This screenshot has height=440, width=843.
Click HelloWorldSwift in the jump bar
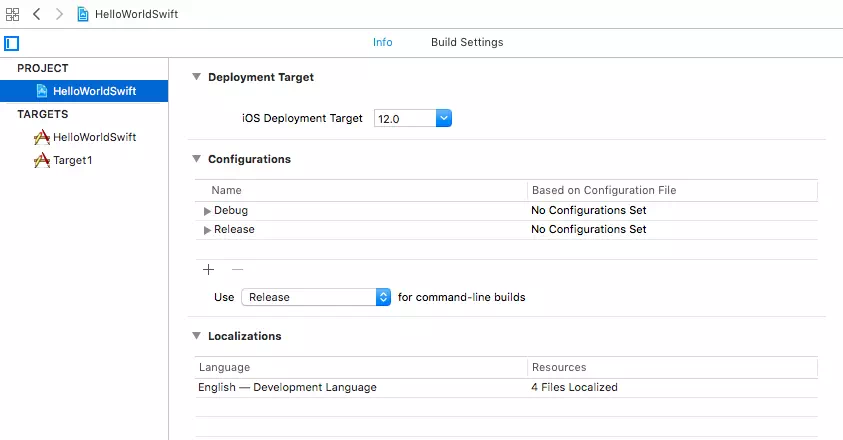[x=137, y=14]
